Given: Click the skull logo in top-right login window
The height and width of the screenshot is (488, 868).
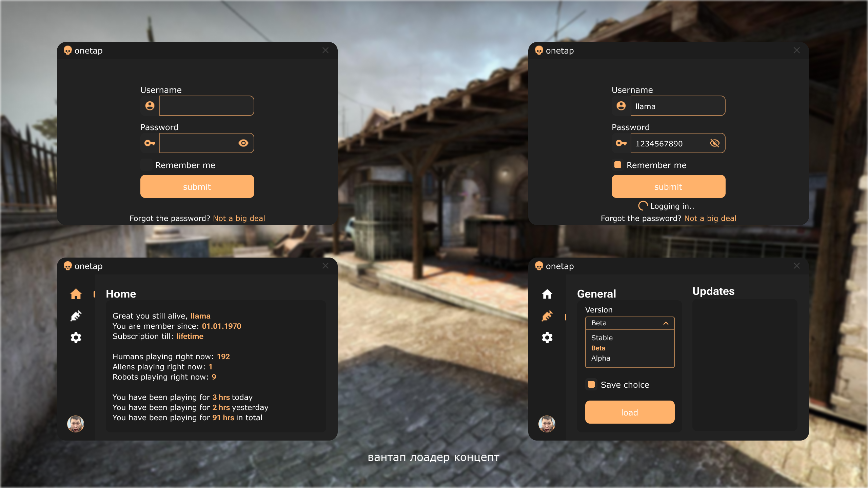Looking at the screenshot, I should [x=539, y=50].
